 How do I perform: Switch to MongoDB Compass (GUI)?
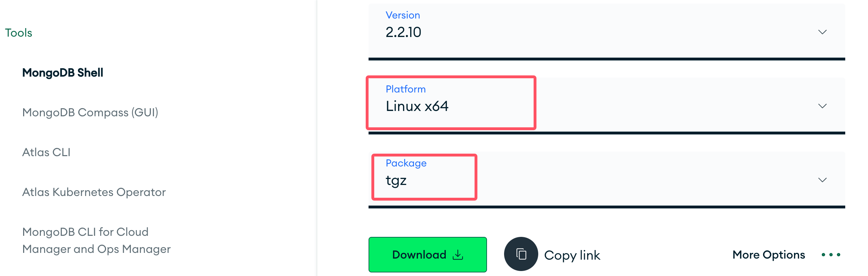(x=90, y=113)
